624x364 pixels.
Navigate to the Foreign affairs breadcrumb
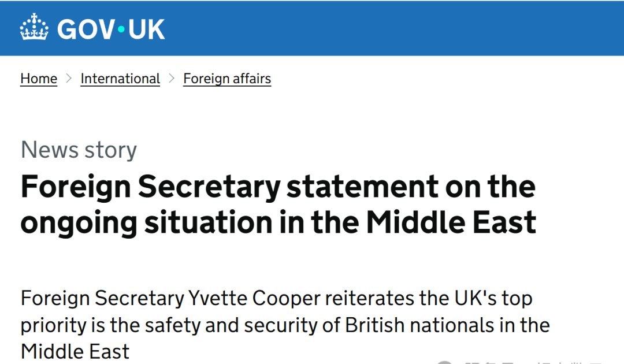click(x=227, y=79)
